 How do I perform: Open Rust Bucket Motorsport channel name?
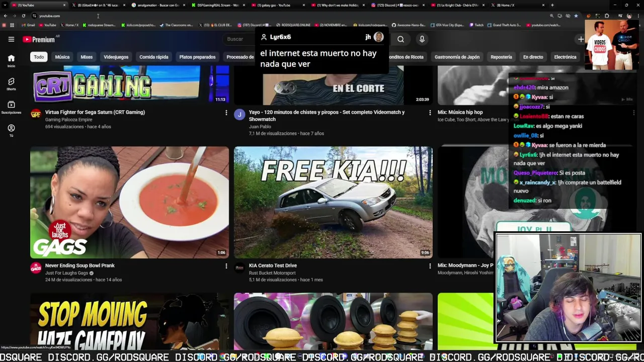(272, 273)
